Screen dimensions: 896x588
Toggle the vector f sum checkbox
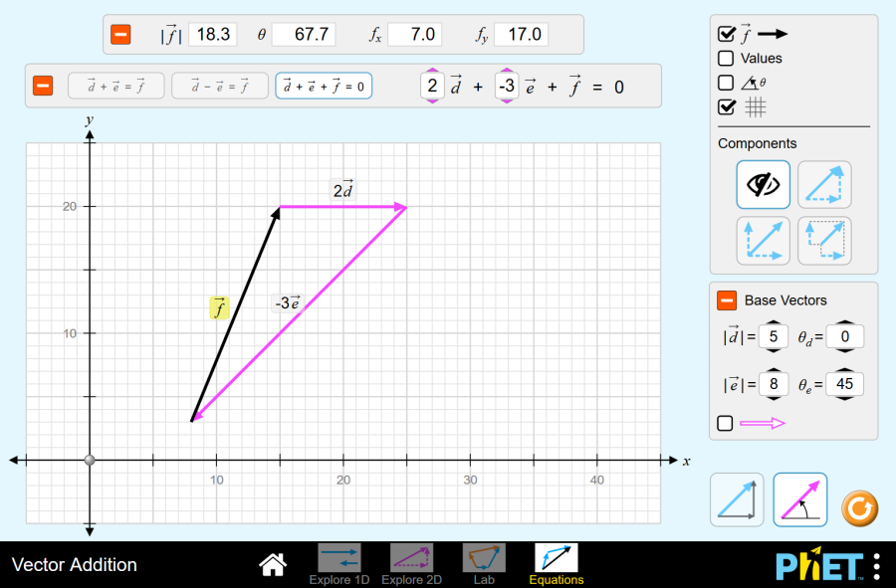click(x=727, y=33)
